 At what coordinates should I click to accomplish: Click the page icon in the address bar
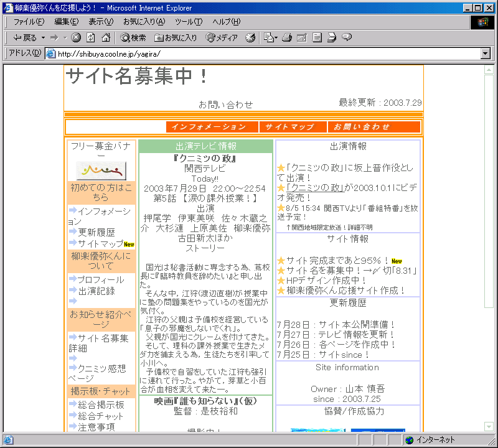(50, 54)
